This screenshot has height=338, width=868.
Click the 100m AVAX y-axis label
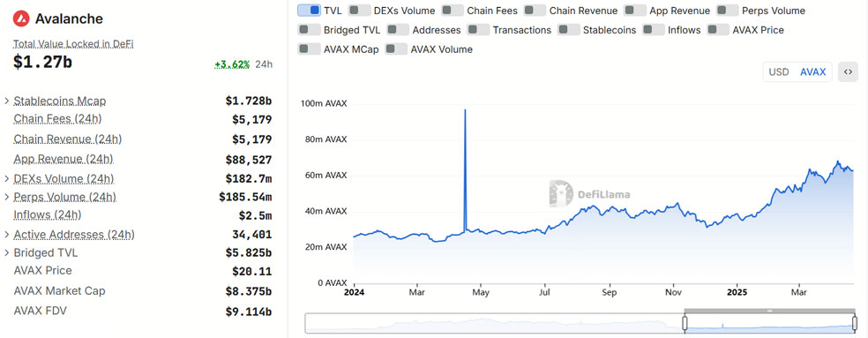(323, 103)
